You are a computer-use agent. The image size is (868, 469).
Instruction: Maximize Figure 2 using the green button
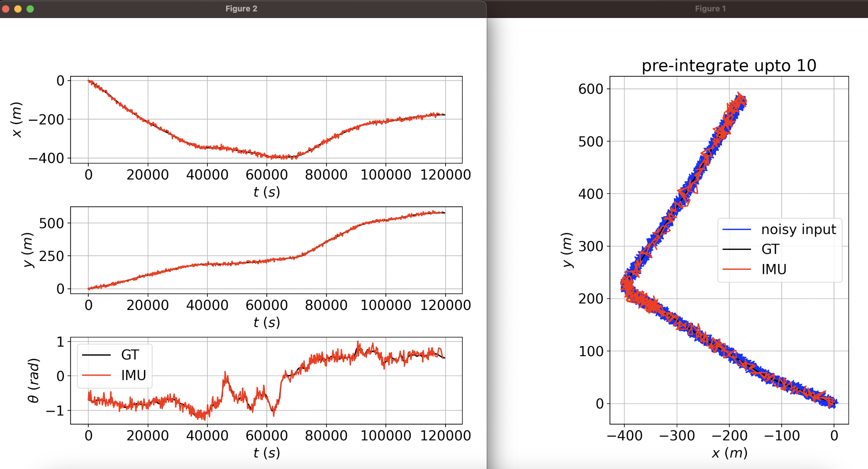[x=30, y=9]
